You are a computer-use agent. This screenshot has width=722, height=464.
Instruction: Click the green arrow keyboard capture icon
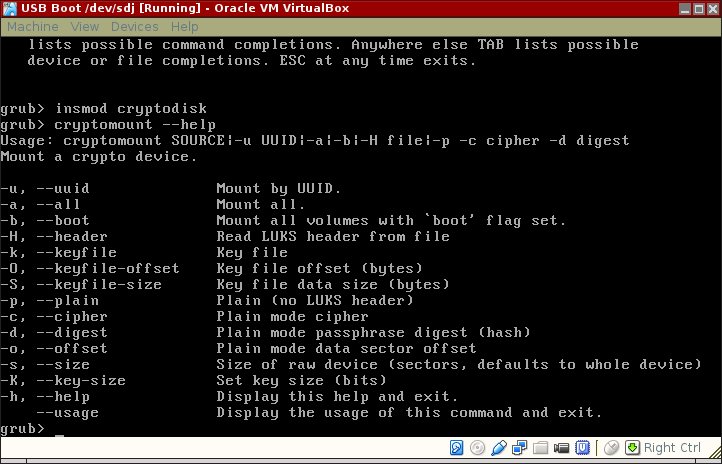tap(633, 447)
